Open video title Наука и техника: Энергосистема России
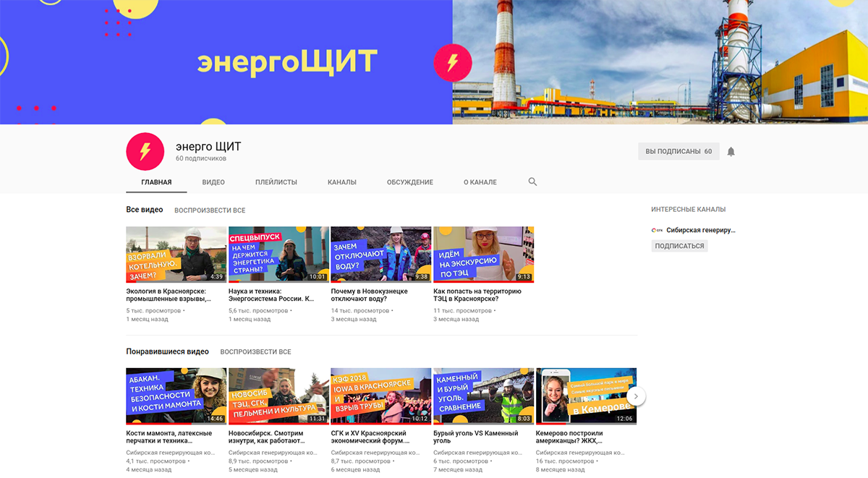This screenshot has height=478, width=868. click(x=272, y=295)
